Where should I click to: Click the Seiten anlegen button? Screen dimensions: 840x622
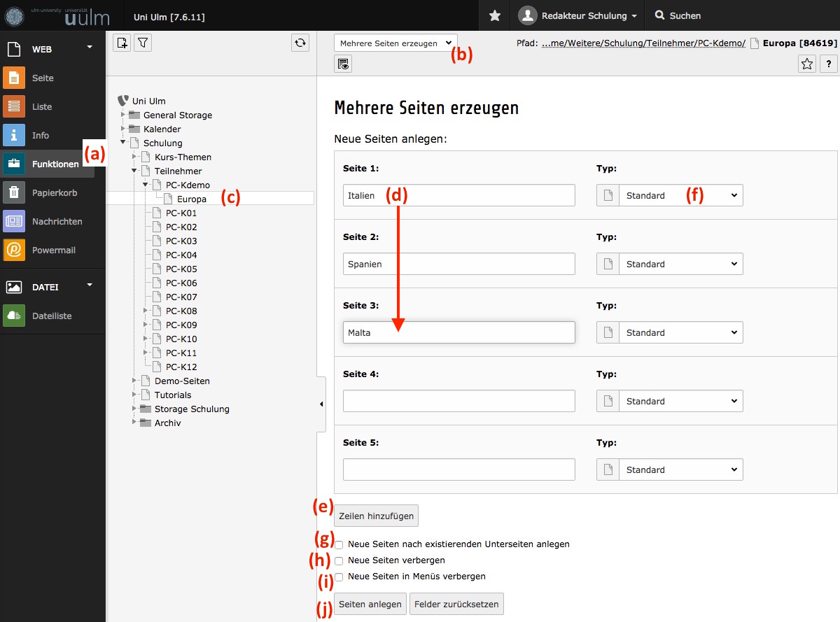click(x=370, y=604)
